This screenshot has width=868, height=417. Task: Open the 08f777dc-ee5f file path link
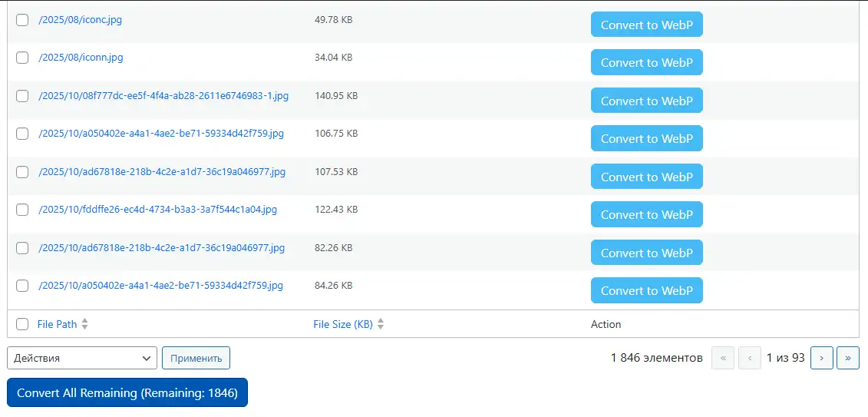click(x=163, y=96)
